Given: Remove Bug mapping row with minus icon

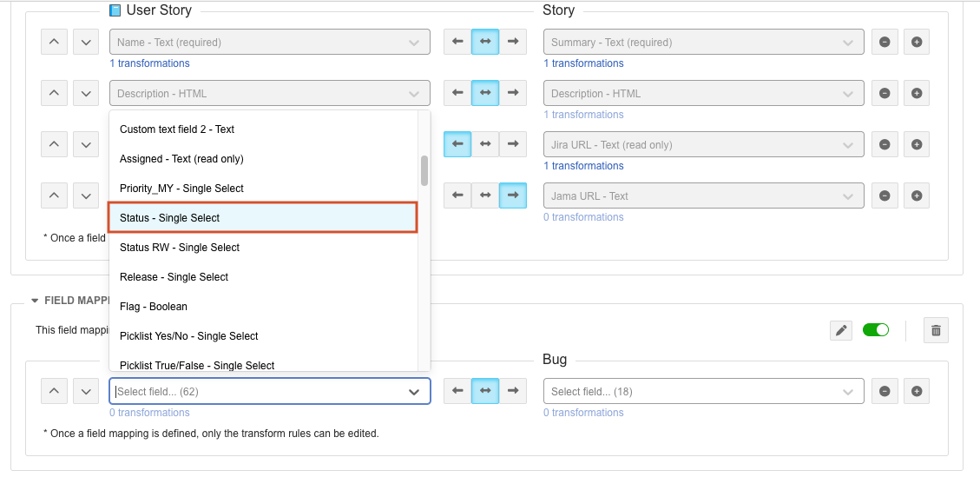Looking at the screenshot, I should (x=885, y=391).
